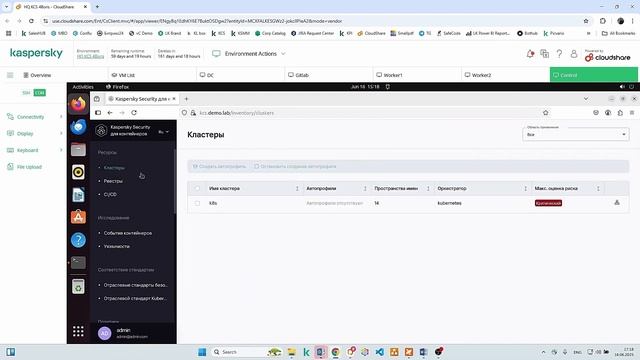Switch to the Worker1 machine tab
This screenshot has width=640, height=360.
417,75
